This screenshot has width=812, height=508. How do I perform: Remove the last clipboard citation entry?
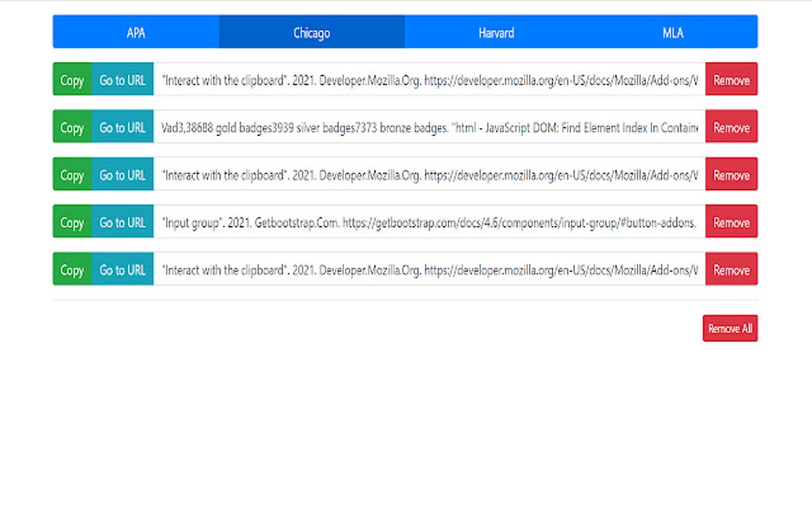pos(731,270)
